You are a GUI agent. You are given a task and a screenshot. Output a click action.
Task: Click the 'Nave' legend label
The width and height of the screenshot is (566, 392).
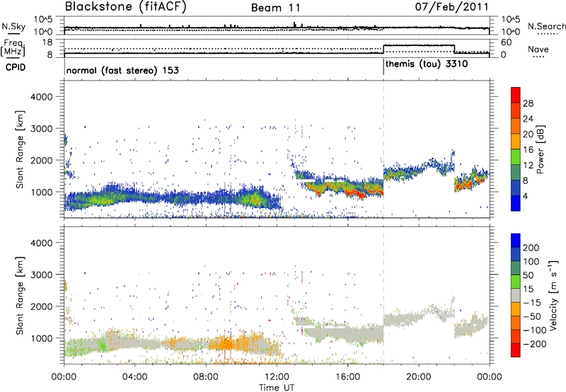click(x=538, y=50)
